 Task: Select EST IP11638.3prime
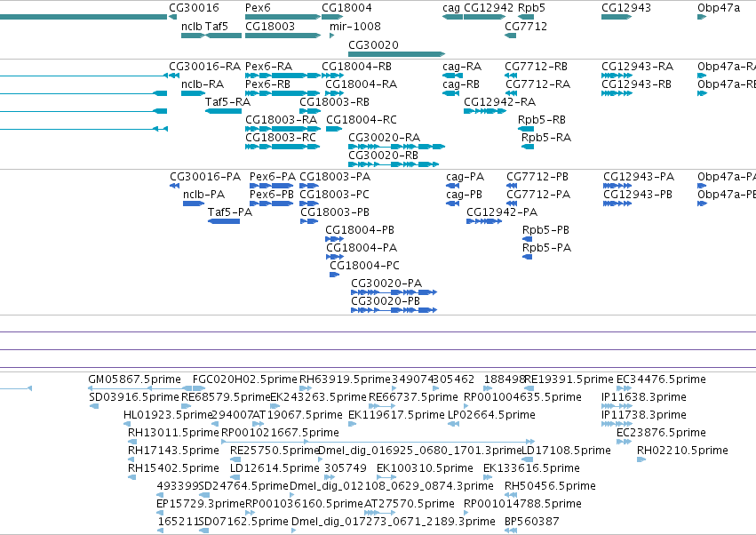644,397
